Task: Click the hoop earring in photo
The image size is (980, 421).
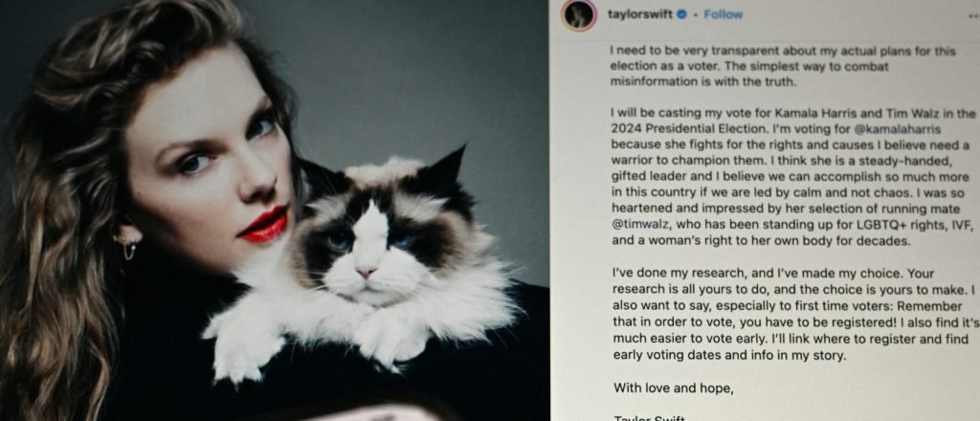Action: (x=128, y=248)
